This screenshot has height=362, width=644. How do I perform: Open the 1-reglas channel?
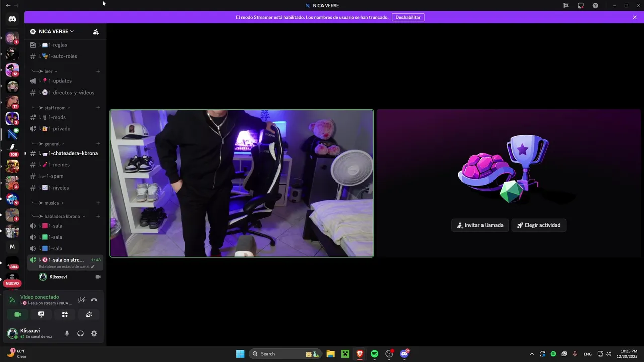65,45
